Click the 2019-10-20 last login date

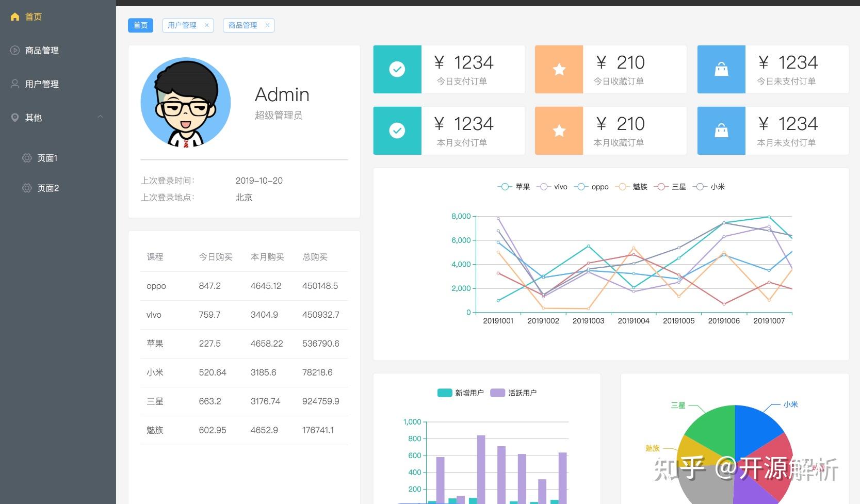[259, 181]
